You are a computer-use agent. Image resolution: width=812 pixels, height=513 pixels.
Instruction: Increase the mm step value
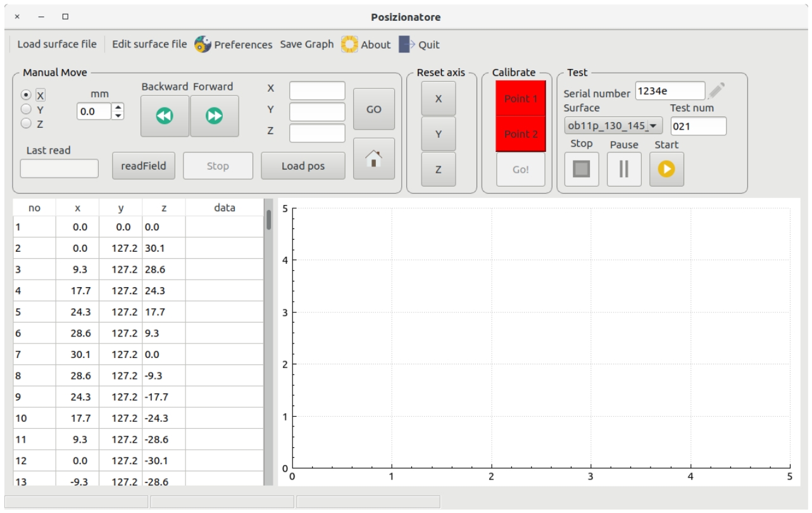click(x=118, y=108)
